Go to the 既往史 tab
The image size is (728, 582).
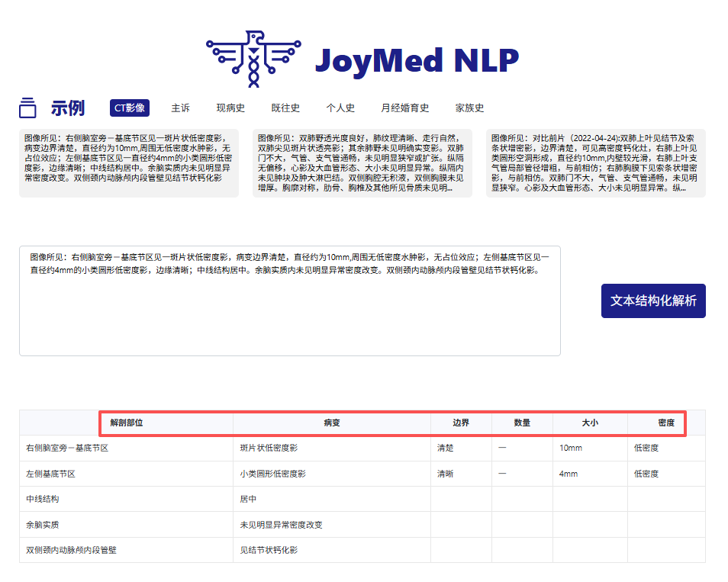pyautogui.click(x=285, y=108)
